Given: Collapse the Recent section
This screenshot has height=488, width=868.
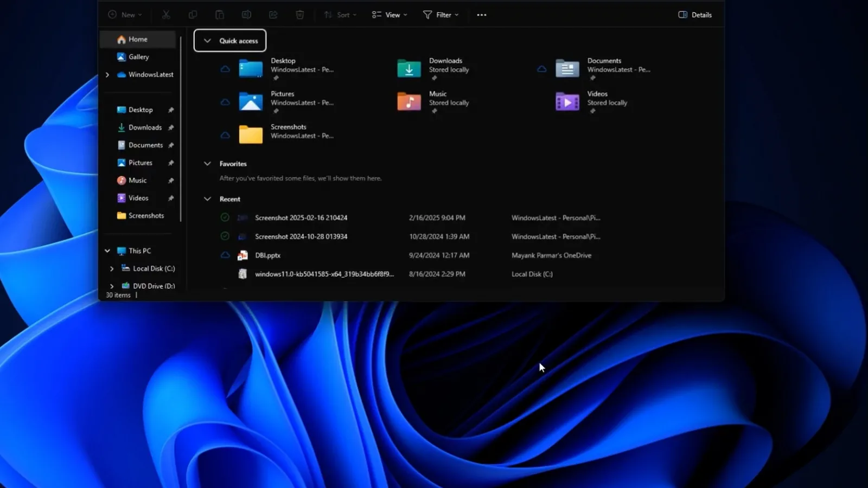Looking at the screenshot, I should coord(207,199).
